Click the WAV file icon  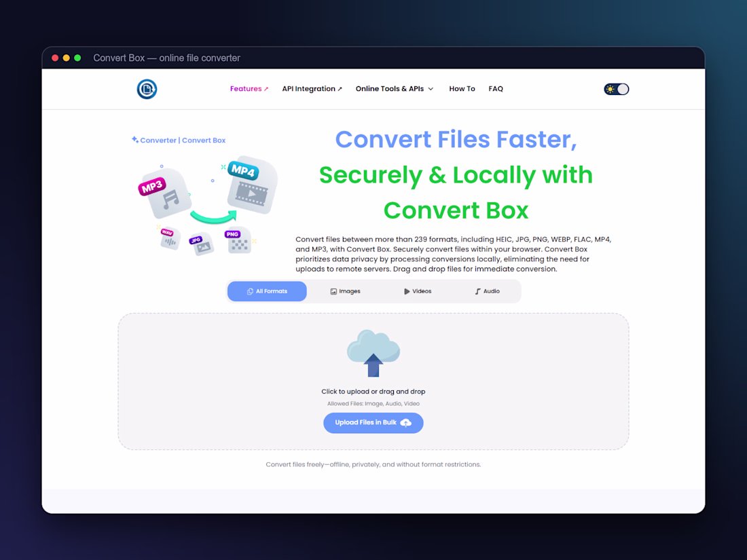coord(169,238)
